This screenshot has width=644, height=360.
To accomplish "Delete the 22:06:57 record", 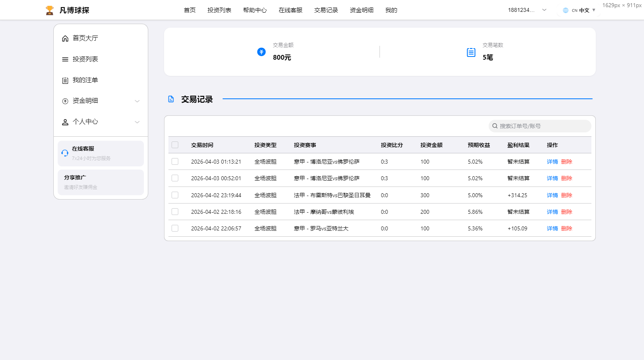I will coord(567,228).
